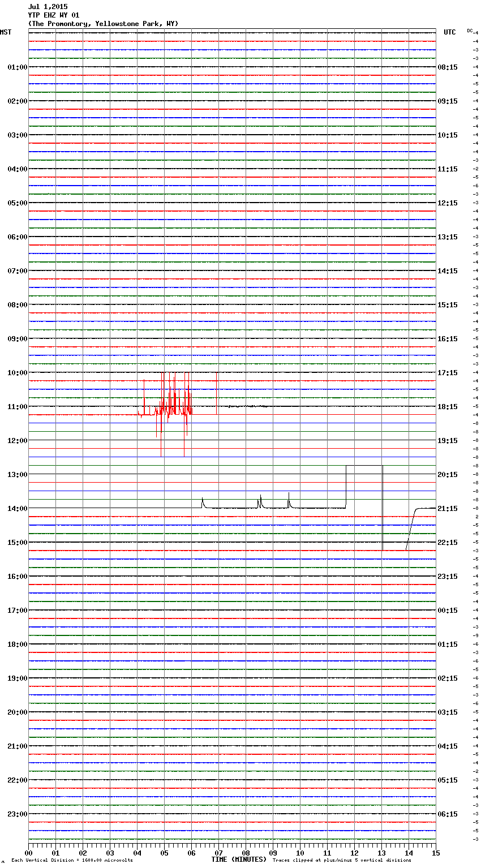Select the 11:00 MST hour label
481x868 pixels.
coord(18,407)
